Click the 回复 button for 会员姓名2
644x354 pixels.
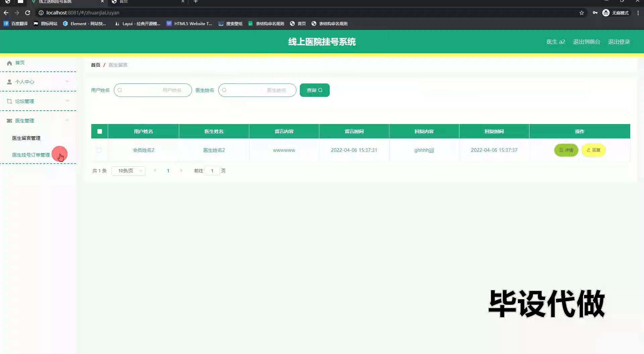(x=593, y=150)
